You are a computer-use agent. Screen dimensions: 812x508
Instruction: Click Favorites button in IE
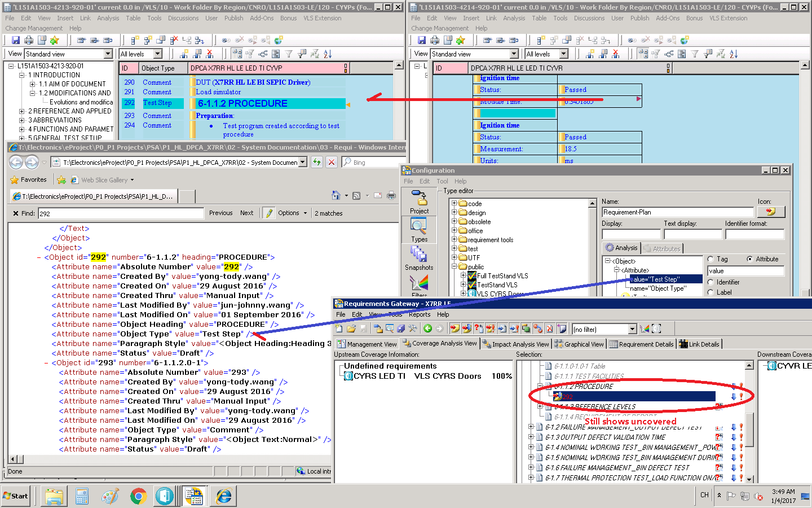pos(28,179)
